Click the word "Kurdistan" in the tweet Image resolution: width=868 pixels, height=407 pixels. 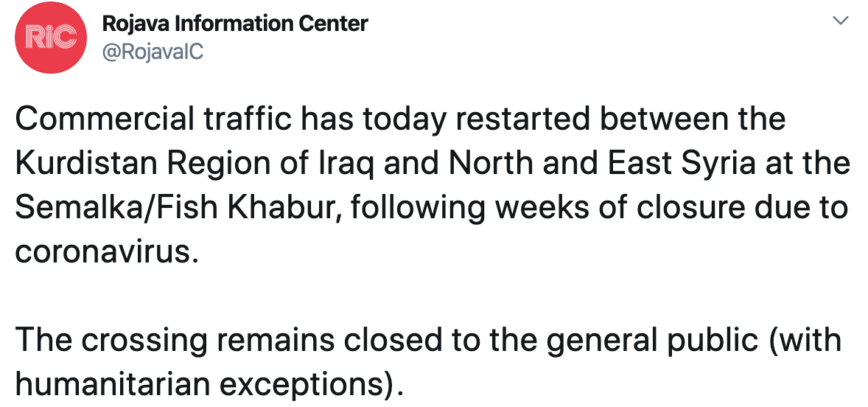tap(87, 164)
